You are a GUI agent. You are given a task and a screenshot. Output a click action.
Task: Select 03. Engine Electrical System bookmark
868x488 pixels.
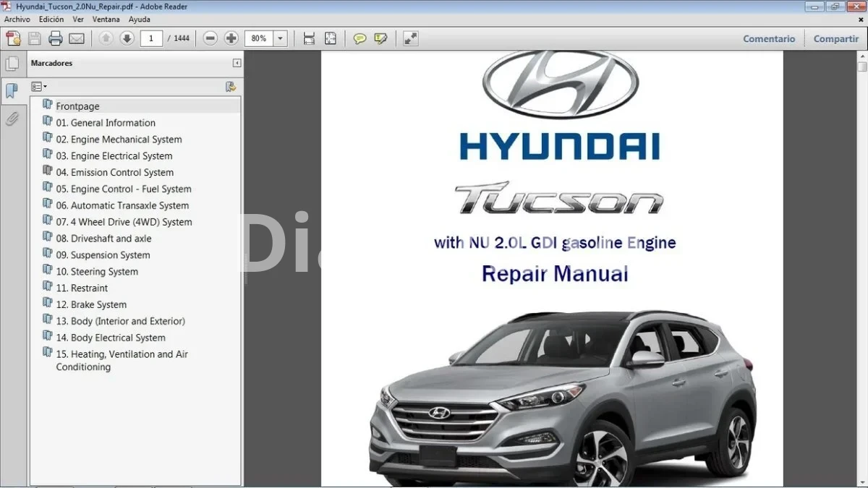114,156
